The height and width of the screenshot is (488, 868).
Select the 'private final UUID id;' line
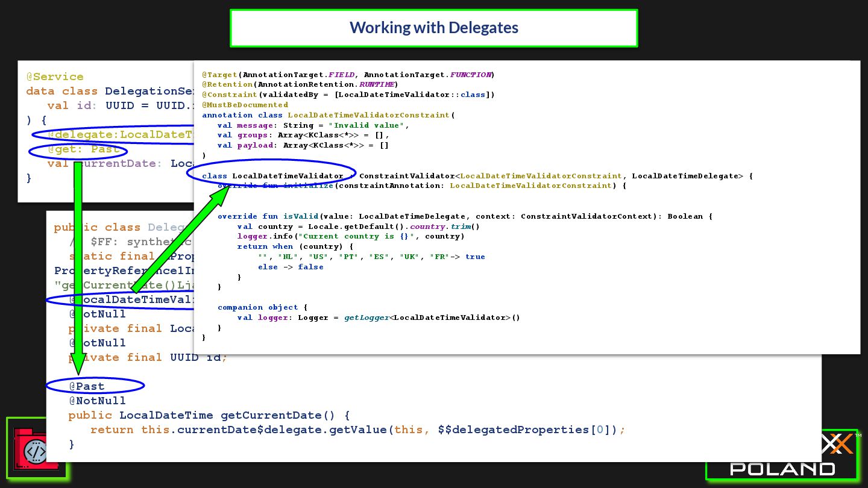(148, 357)
